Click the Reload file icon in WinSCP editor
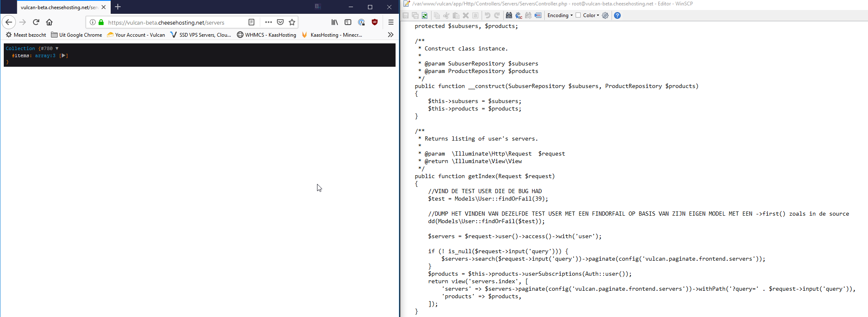This screenshot has height=317, width=868. (x=424, y=15)
